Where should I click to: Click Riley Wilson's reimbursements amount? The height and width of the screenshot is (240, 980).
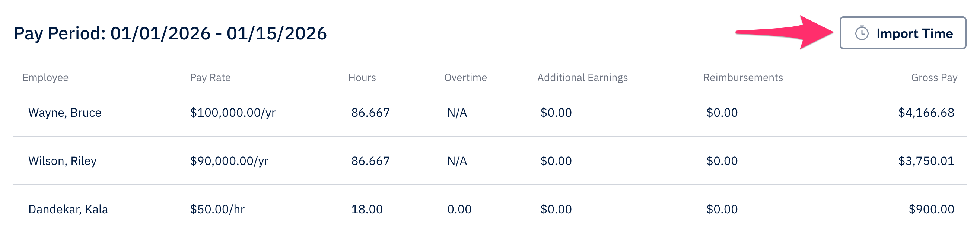pos(721,160)
